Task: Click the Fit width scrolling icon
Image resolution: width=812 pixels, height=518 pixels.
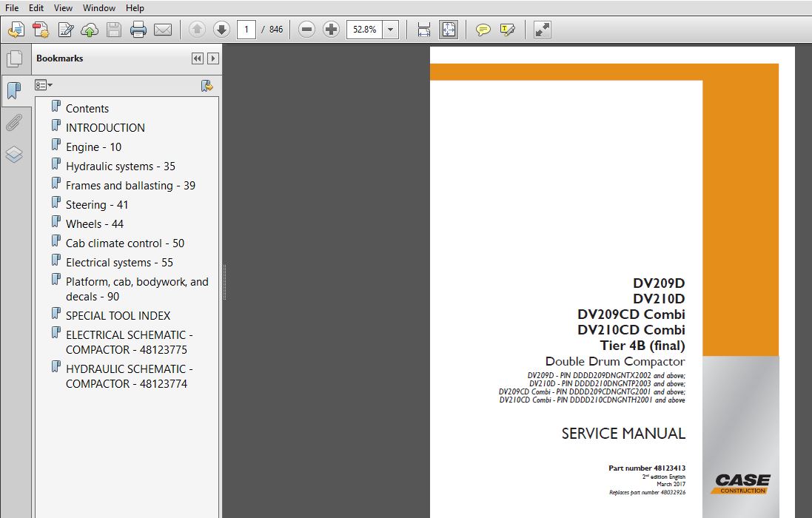Action: pos(423,30)
